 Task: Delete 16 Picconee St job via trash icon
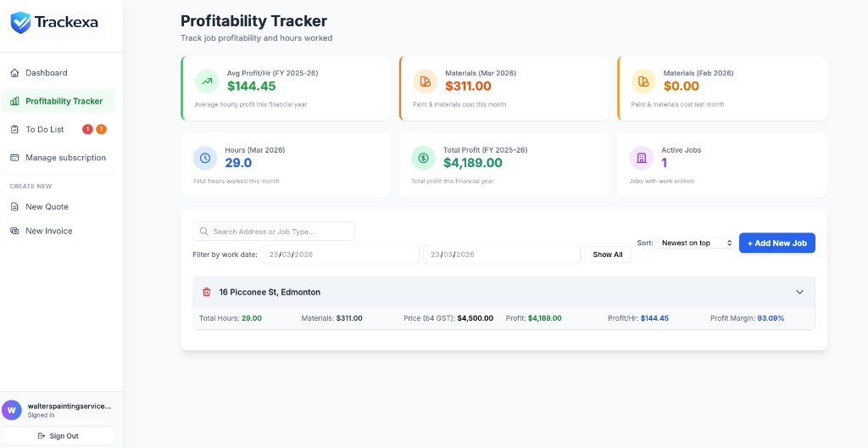coord(207,292)
